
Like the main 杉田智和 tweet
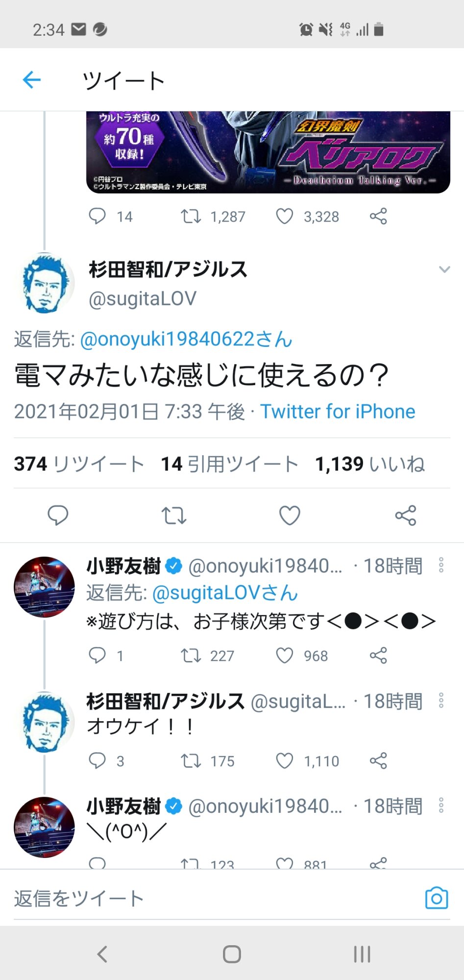point(290,515)
